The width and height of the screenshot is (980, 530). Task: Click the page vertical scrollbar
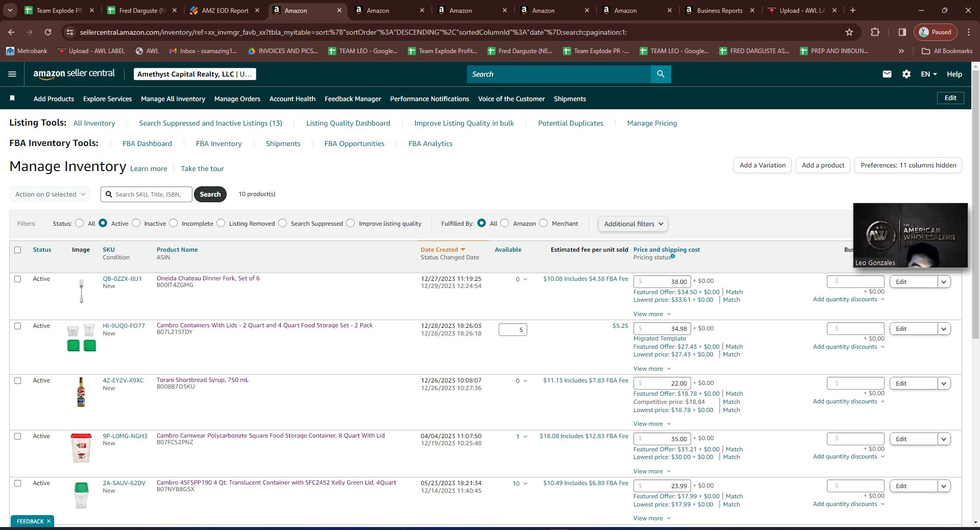click(975, 204)
